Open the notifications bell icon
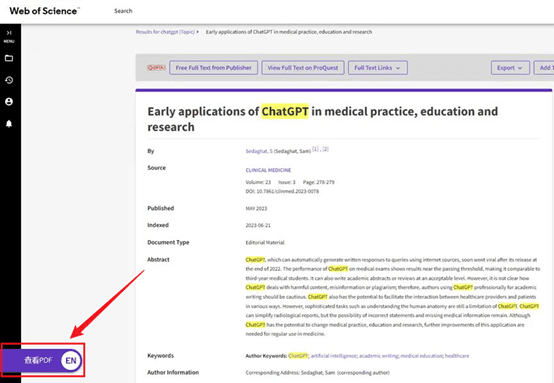The image size is (554, 383). 9,123
